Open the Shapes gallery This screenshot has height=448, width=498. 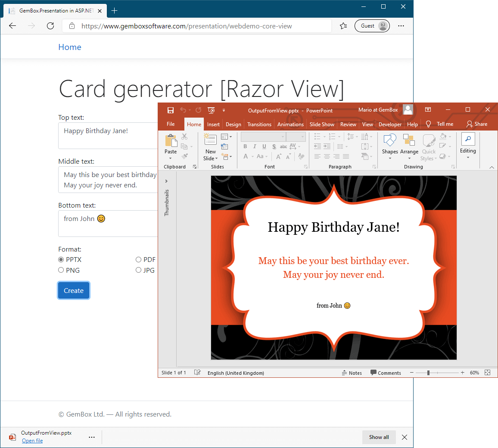coord(390,141)
